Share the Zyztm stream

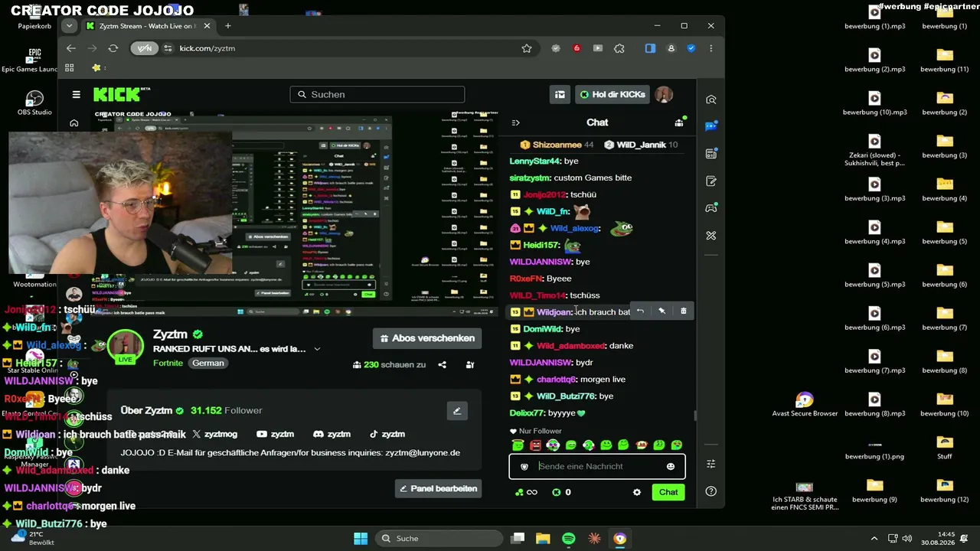coord(442,365)
